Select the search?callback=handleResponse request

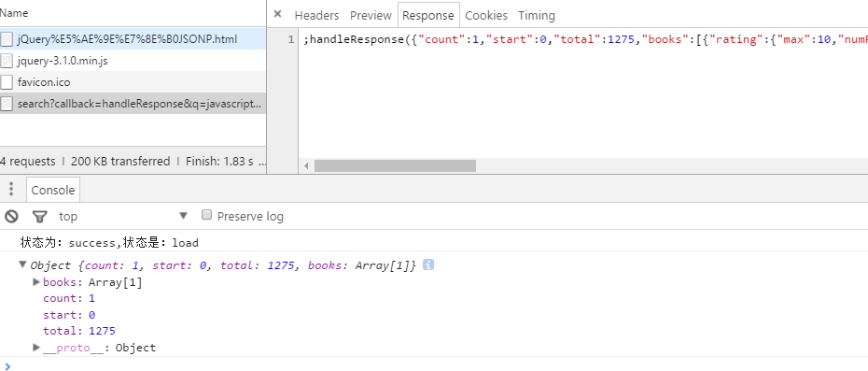pyautogui.click(x=133, y=104)
